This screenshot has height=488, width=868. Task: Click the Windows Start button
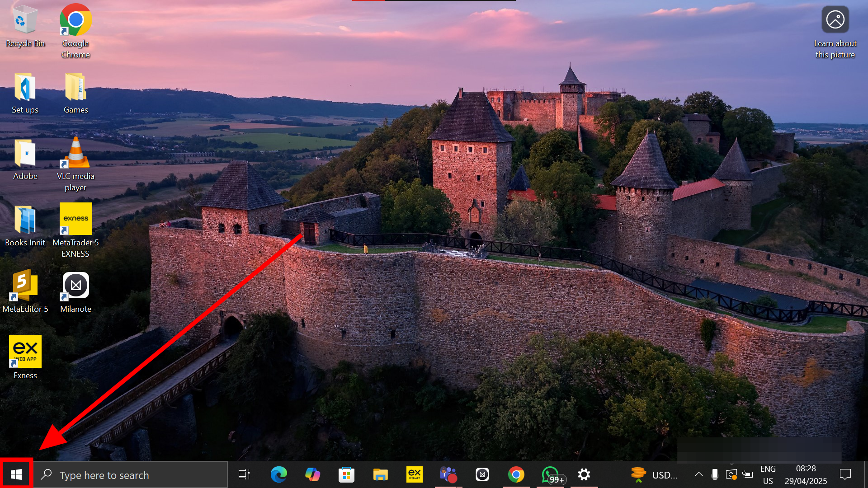pyautogui.click(x=16, y=474)
